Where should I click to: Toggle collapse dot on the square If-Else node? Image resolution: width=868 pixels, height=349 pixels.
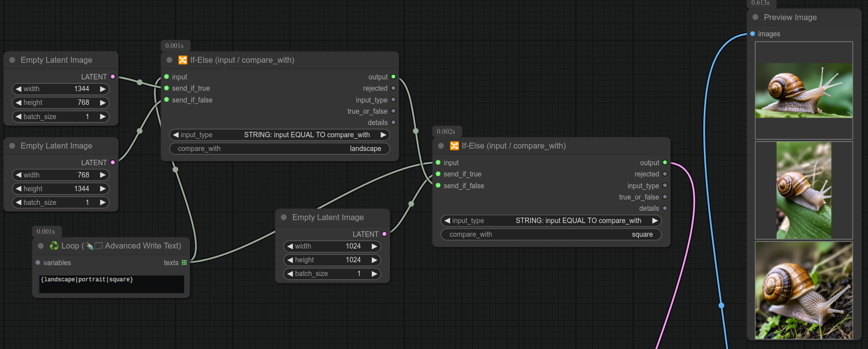(441, 146)
